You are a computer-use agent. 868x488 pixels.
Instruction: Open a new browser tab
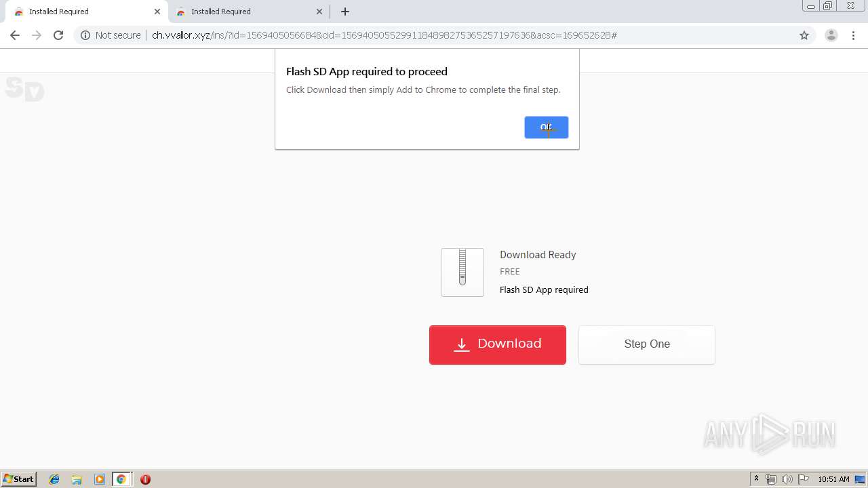(345, 12)
